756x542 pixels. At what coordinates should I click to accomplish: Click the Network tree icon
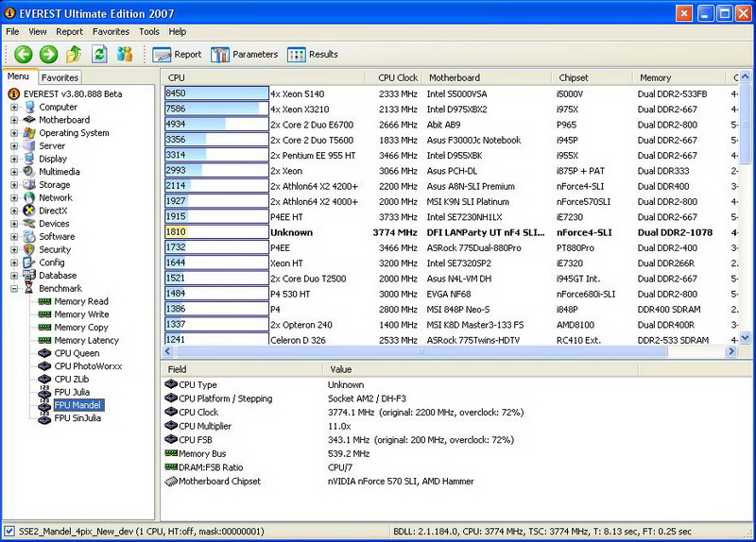click(x=29, y=197)
